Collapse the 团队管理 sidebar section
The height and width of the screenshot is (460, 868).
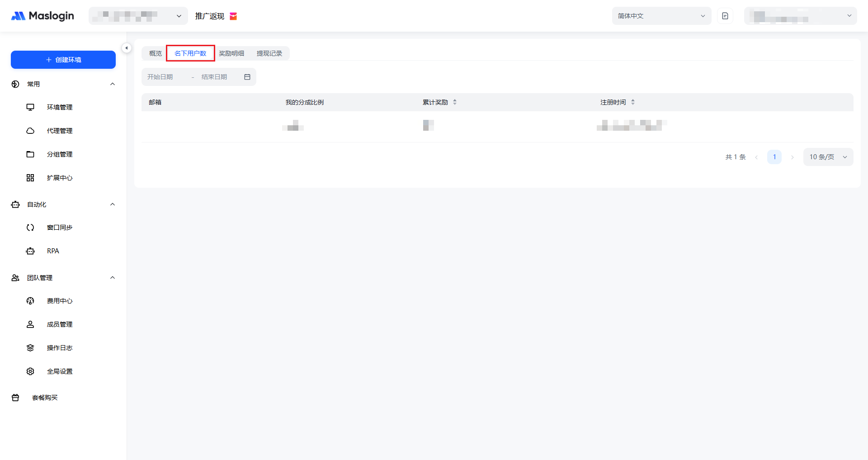pos(113,278)
